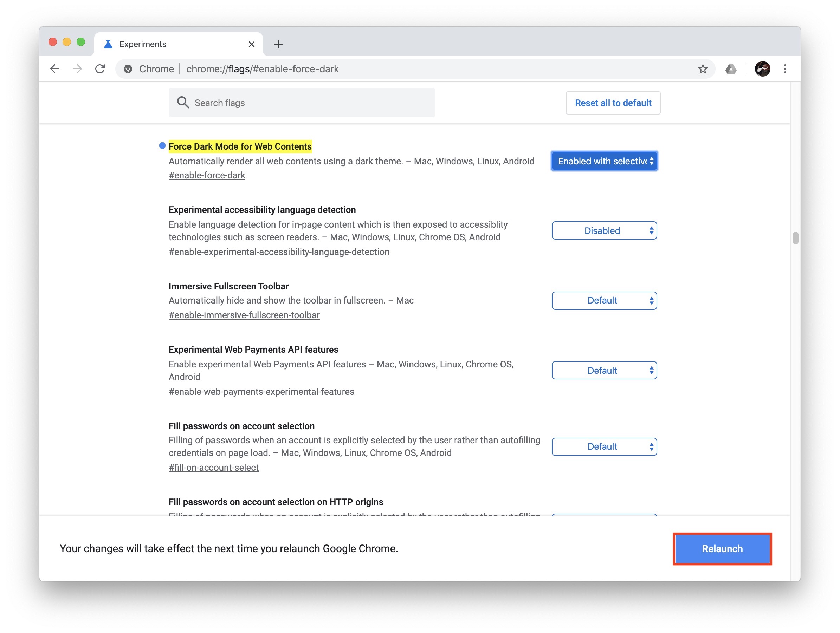Open Immersive Fullscreen Toolbar dropdown
840x633 pixels.
[x=604, y=301]
